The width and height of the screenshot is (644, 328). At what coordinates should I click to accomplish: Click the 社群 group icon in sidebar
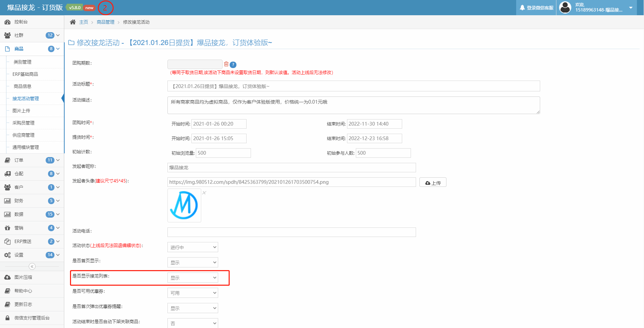click(7, 35)
